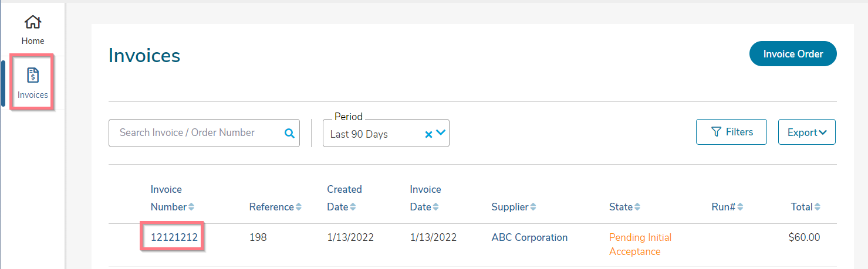Sort by Created Date arrows icon
The width and height of the screenshot is (868, 269).
point(353,207)
